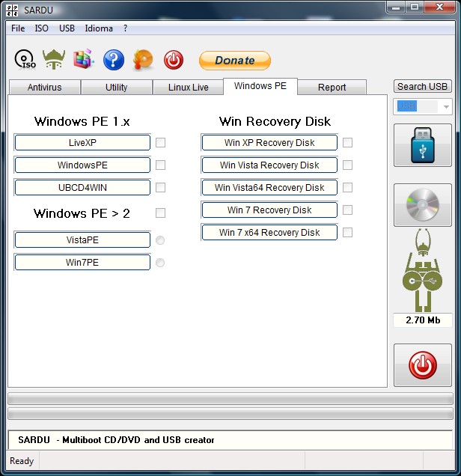
Task: Enable the Windows PE > 2 checkbox
Action: pyautogui.click(x=161, y=213)
